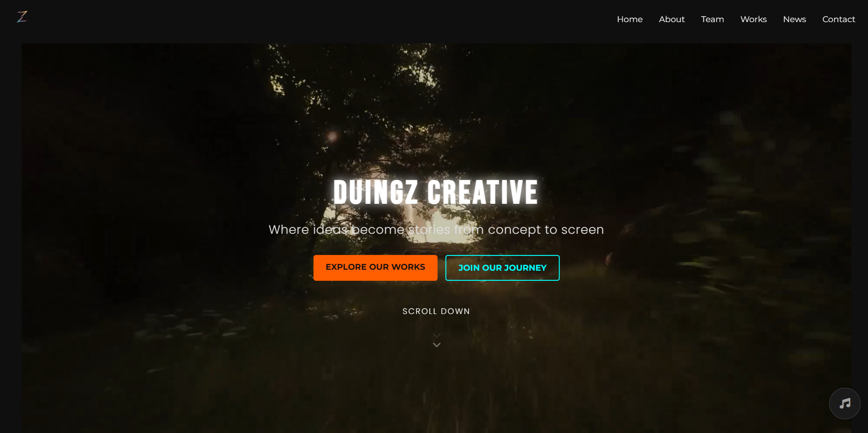
Task: Click the Z logo in the top-left corner
Action: [22, 17]
